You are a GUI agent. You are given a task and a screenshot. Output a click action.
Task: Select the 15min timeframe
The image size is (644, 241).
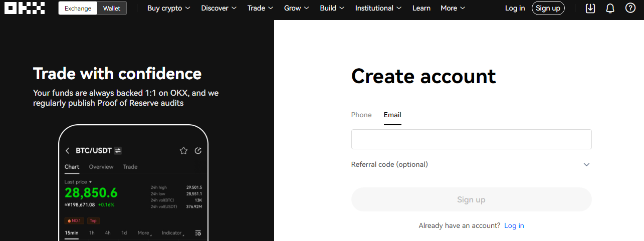pos(72,233)
